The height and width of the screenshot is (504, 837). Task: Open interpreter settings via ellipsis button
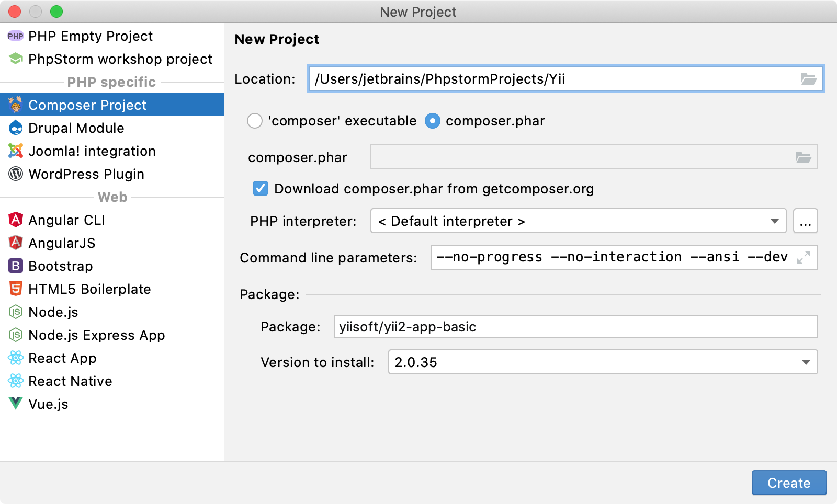(x=806, y=221)
